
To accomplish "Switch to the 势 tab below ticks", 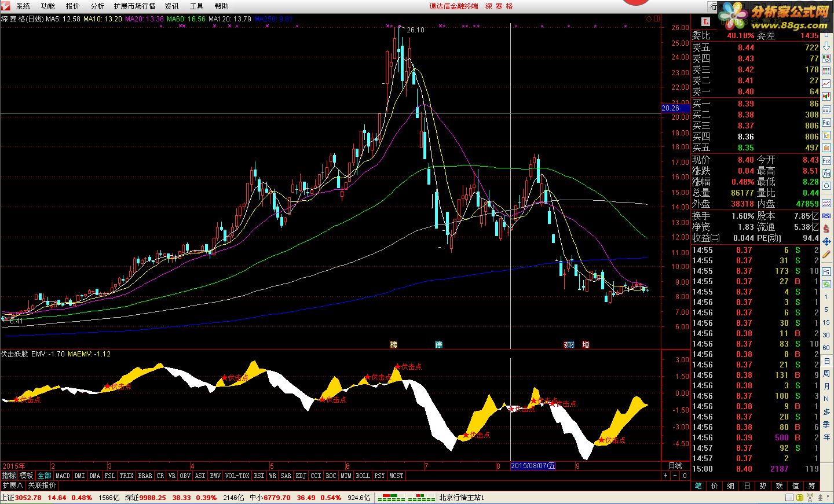I will [763, 486].
